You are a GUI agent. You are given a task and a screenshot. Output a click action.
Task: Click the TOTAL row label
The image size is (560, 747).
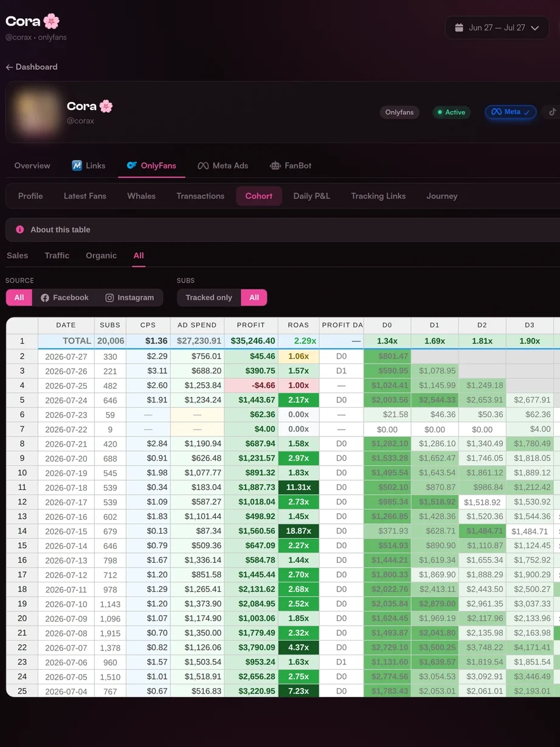click(66, 341)
